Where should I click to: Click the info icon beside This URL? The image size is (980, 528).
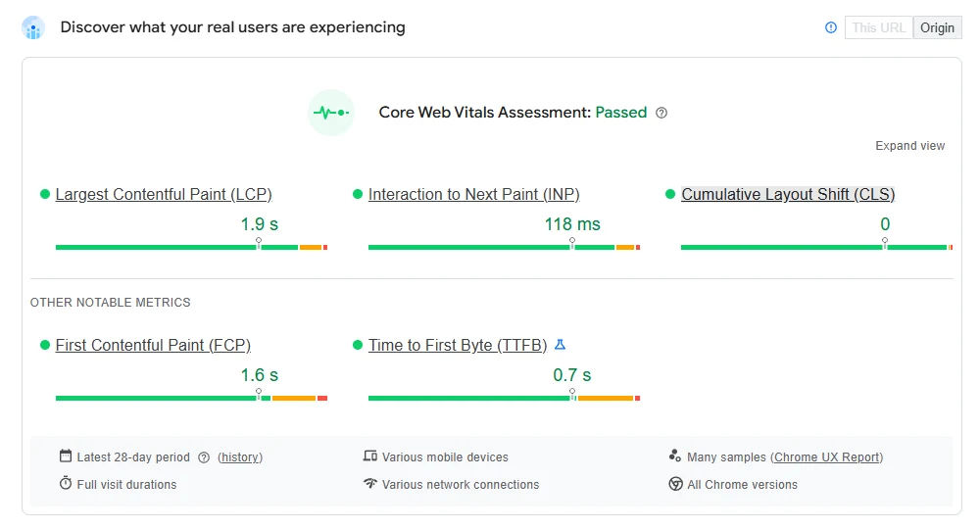pyautogui.click(x=831, y=27)
